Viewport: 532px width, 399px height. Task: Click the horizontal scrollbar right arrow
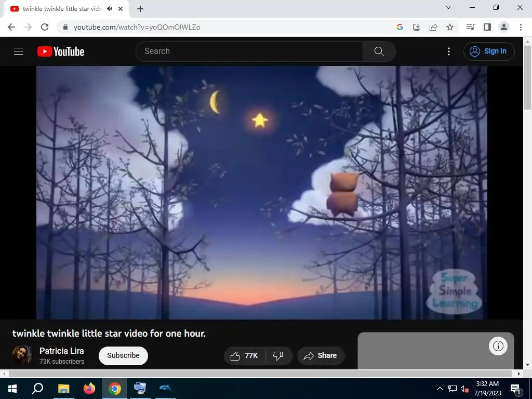pos(518,374)
